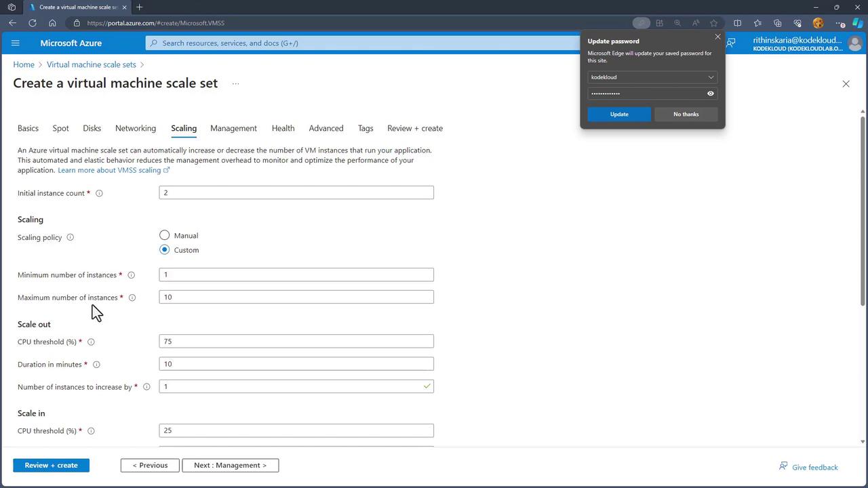Click the Give feedback link

point(808,467)
